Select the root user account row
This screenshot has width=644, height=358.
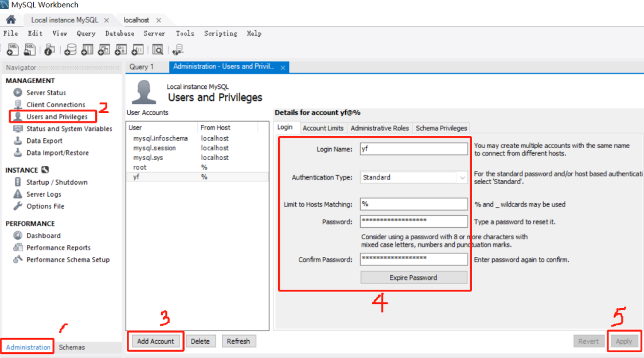(x=197, y=167)
